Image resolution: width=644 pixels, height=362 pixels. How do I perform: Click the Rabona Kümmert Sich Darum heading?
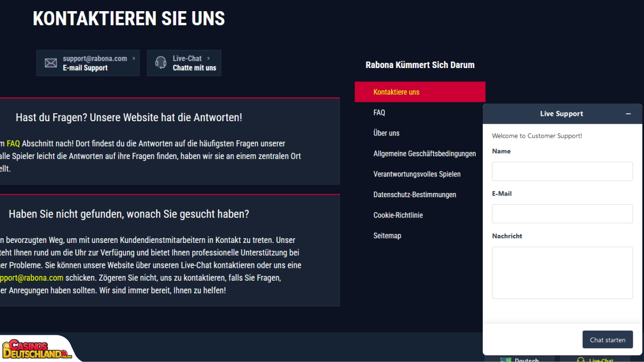420,65
